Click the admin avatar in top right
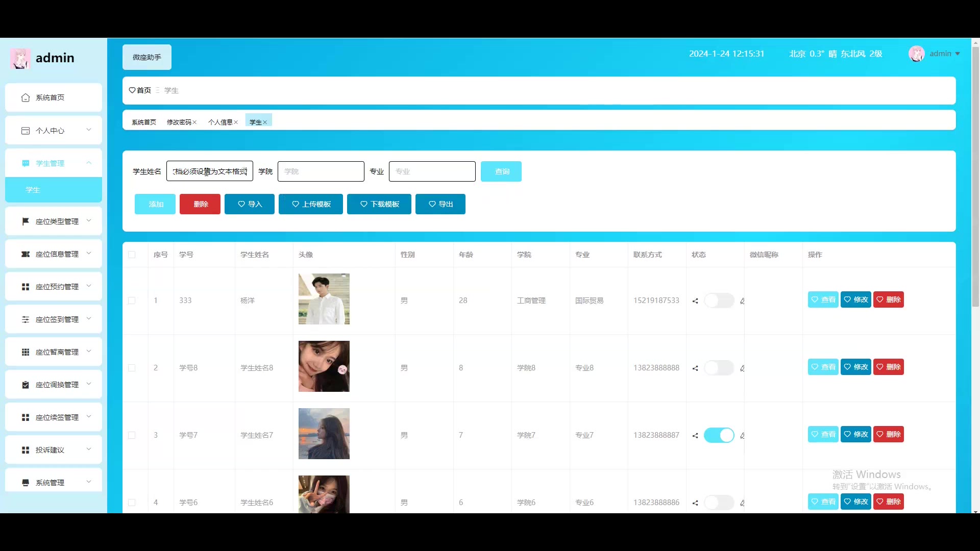980x551 pixels. coord(916,54)
